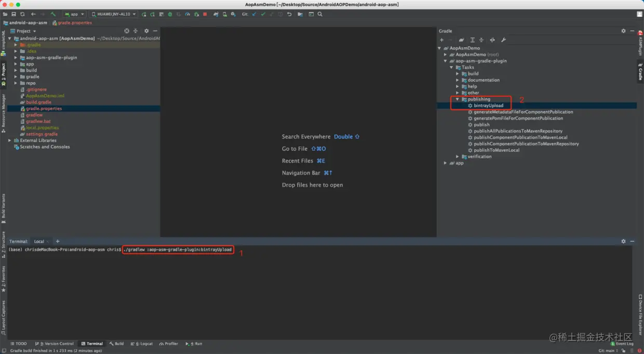Open the Gradle panel gear options
644x354 pixels.
(624, 31)
